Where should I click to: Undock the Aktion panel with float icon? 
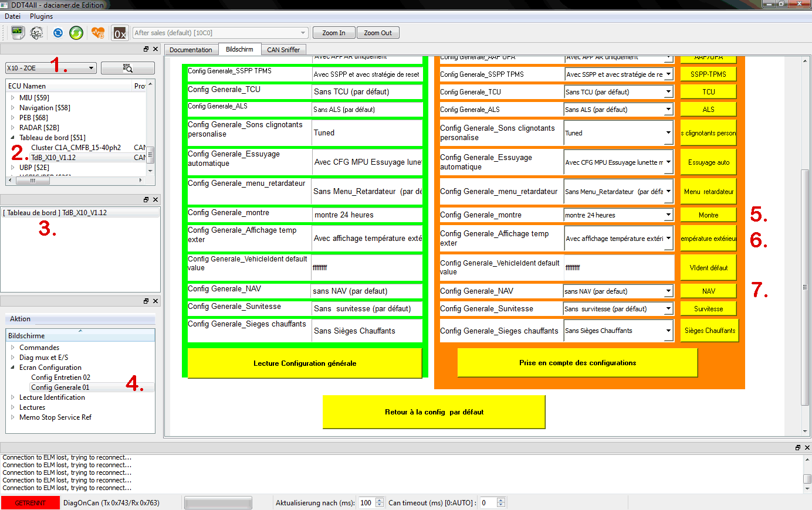146,301
